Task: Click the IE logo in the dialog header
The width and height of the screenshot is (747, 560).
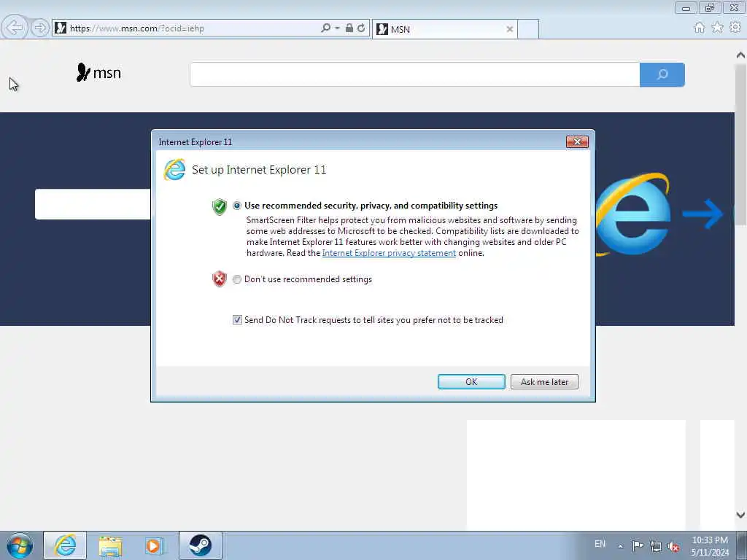Action: pyautogui.click(x=174, y=170)
